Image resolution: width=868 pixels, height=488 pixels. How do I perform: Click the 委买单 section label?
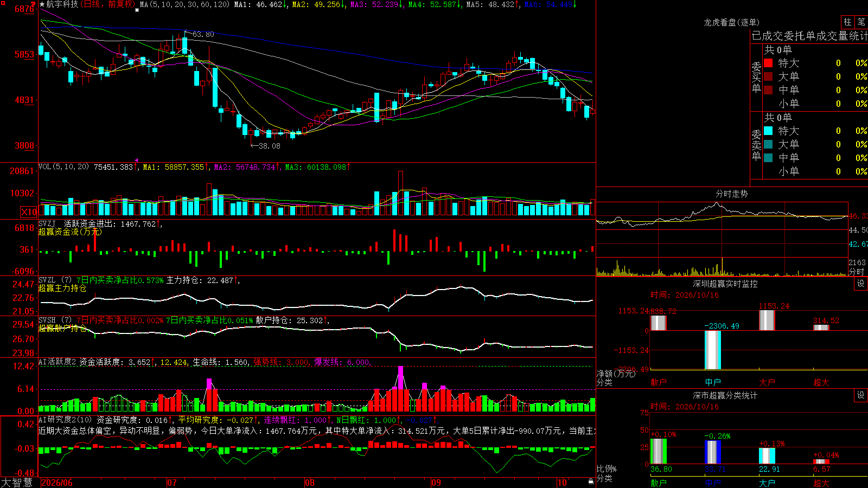click(756, 77)
